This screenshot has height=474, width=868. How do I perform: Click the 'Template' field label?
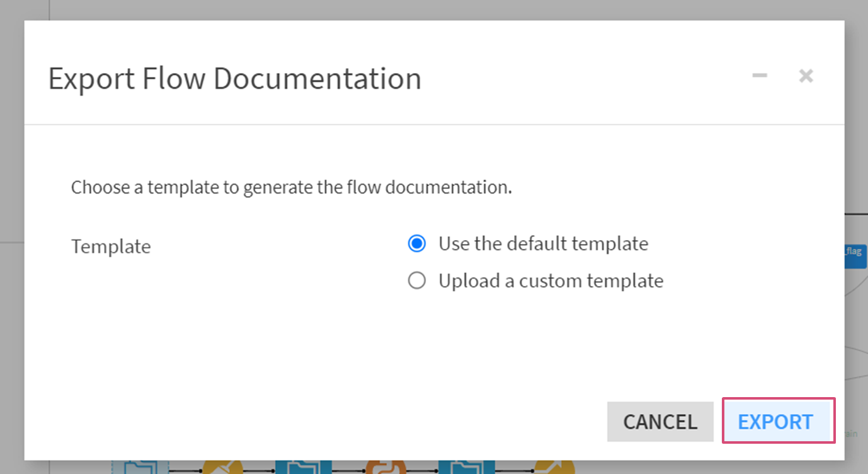111,246
